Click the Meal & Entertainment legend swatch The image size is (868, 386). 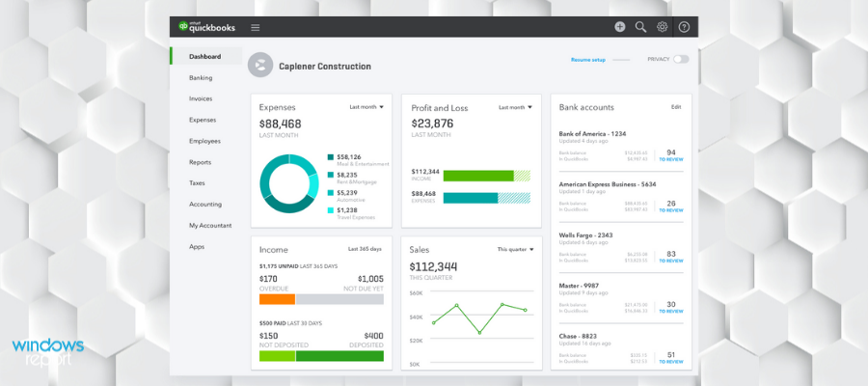(331, 157)
